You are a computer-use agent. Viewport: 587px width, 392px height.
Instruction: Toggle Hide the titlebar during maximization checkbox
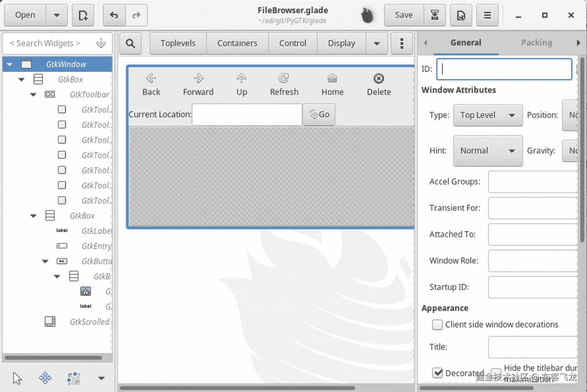coord(496,373)
